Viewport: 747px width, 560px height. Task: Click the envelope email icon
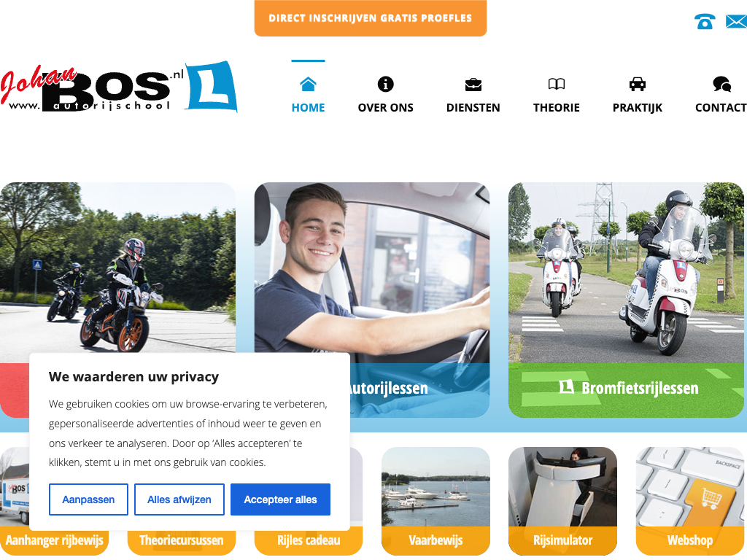click(737, 21)
